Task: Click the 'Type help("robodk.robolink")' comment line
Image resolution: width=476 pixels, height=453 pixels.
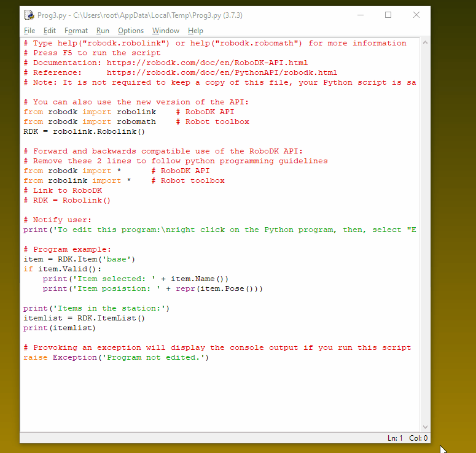Action: point(214,44)
